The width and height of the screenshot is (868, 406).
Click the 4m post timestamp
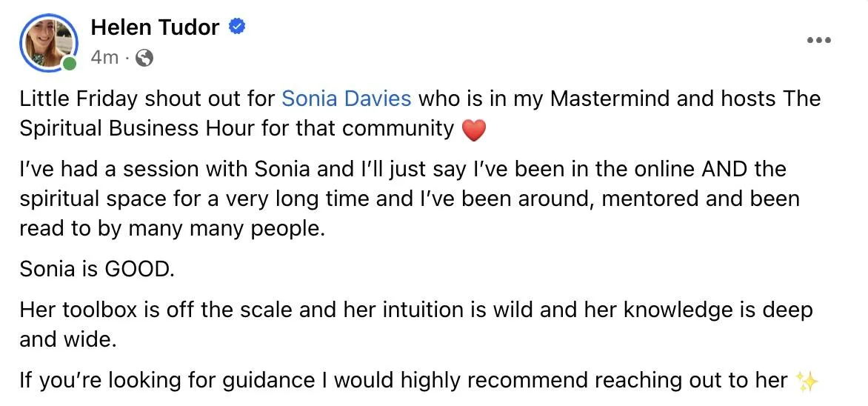(x=104, y=58)
